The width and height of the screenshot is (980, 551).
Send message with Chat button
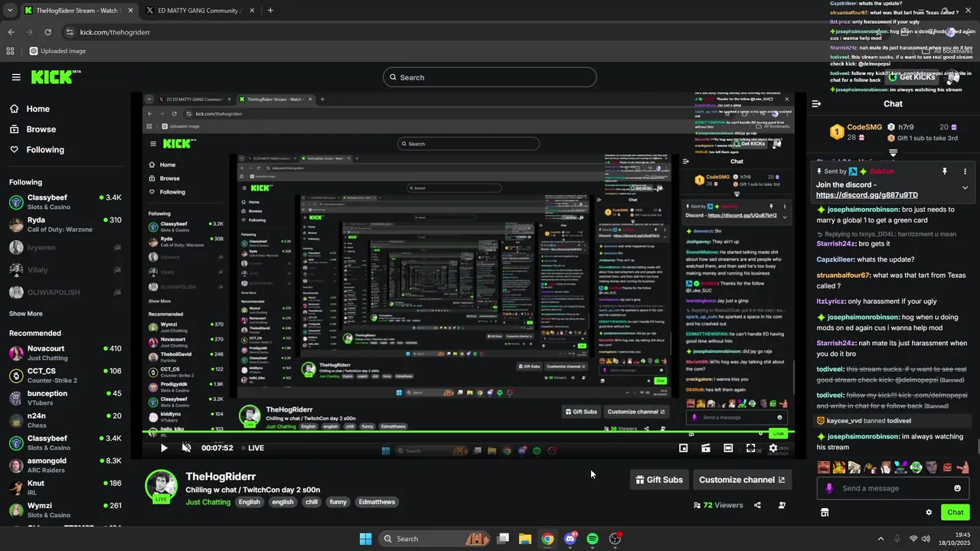[955, 512]
